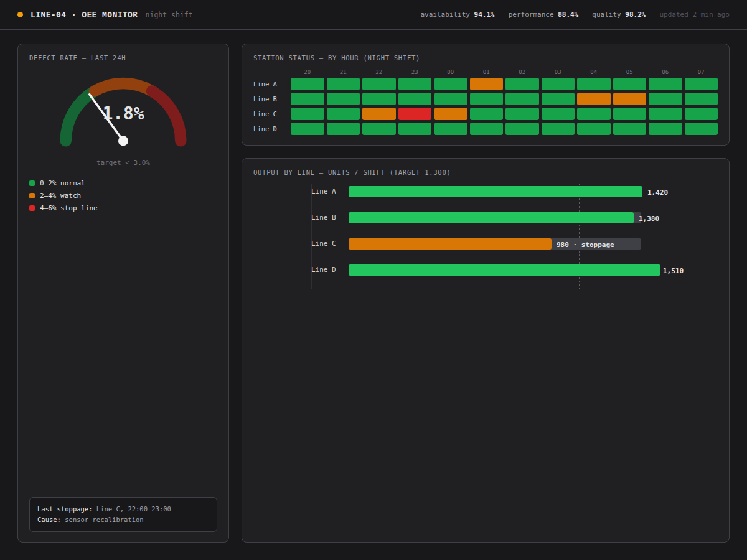The image size is (747, 560).
Task: Click the Line C orange output bar
Action: [450, 244]
